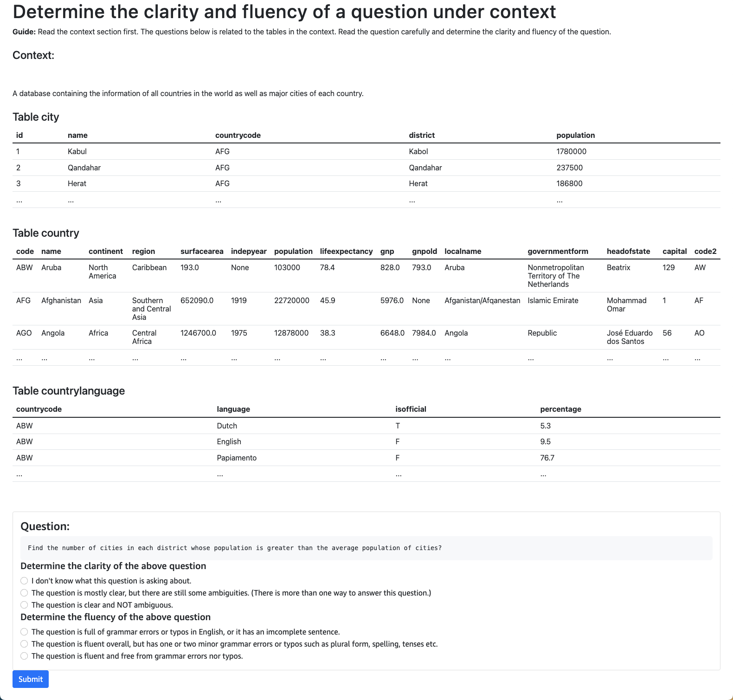This screenshot has width=733, height=700.
Task: Choose "fluent overall, one or two minor errors"
Action: pos(24,644)
